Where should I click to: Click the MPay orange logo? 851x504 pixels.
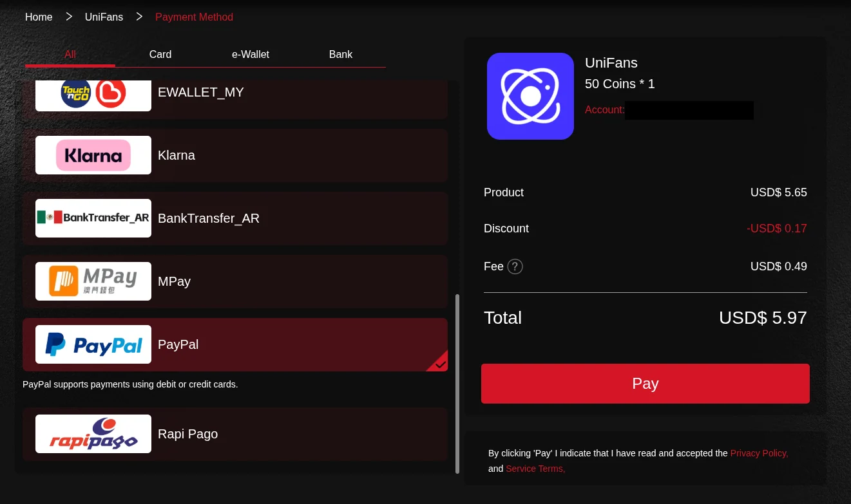[93, 281]
